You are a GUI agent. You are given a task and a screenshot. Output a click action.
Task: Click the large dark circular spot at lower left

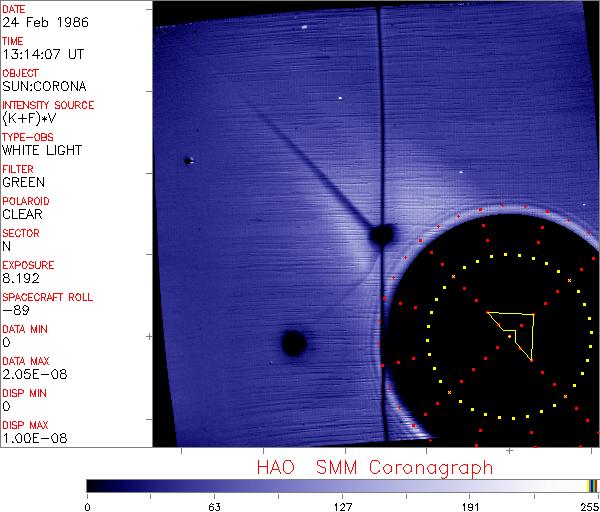point(293,344)
